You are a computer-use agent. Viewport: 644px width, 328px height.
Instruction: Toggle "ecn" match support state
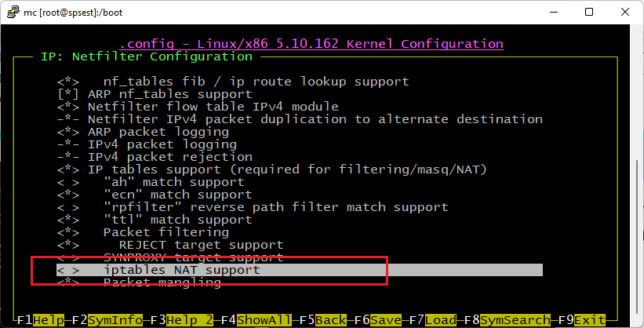[67, 194]
